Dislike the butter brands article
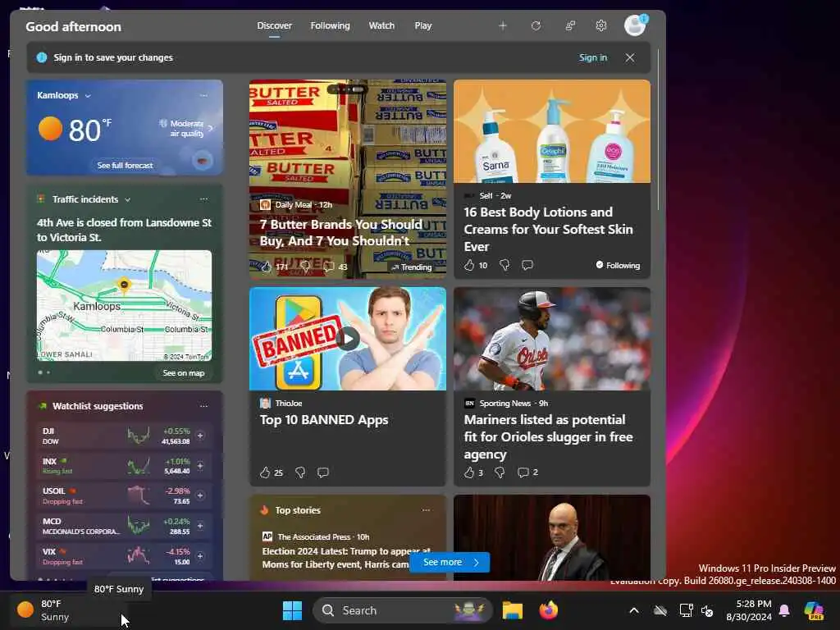The height and width of the screenshot is (630, 840). click(x=305, y=267)
